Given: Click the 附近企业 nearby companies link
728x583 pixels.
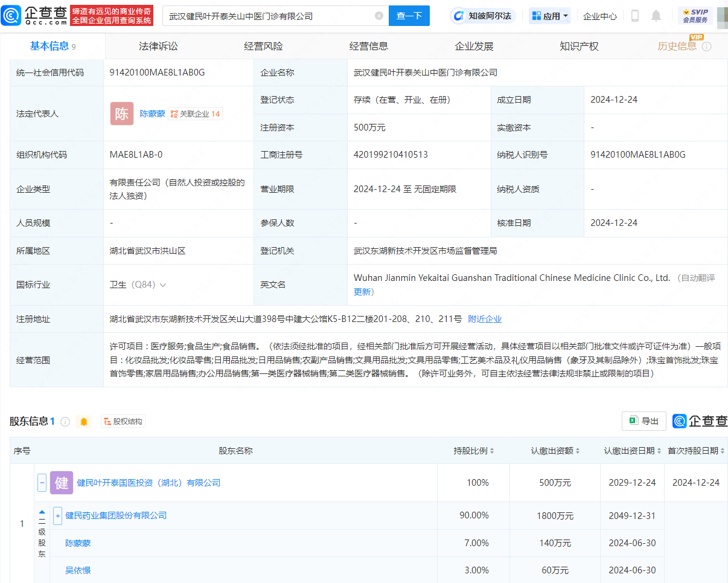Looking at the screenshot, I should [x=485, y=319].
